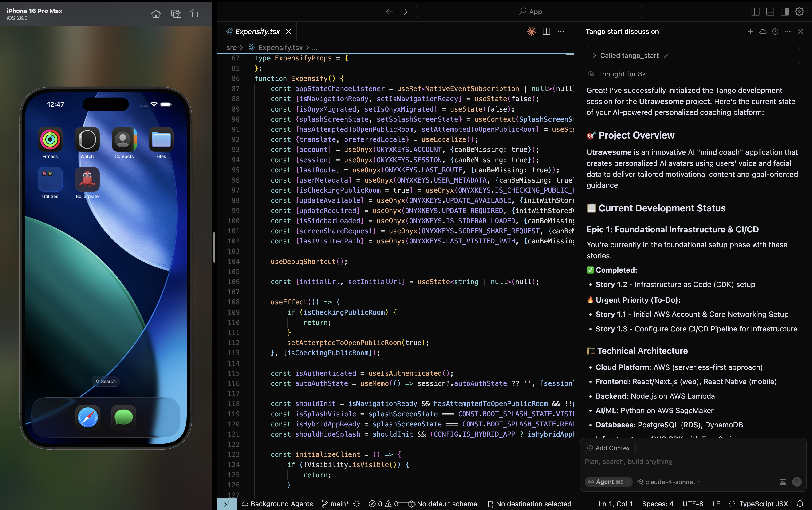812x510 pixels.
Task: Expand the Called tango_start entry
Action: pos(629,55)
